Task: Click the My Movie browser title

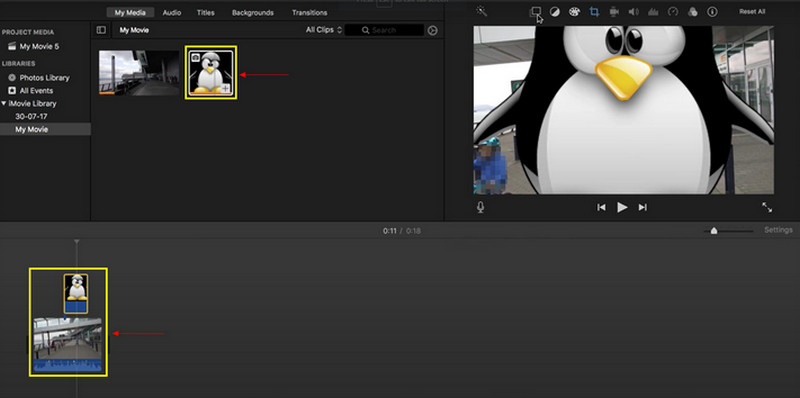Action: coord(134,31)
